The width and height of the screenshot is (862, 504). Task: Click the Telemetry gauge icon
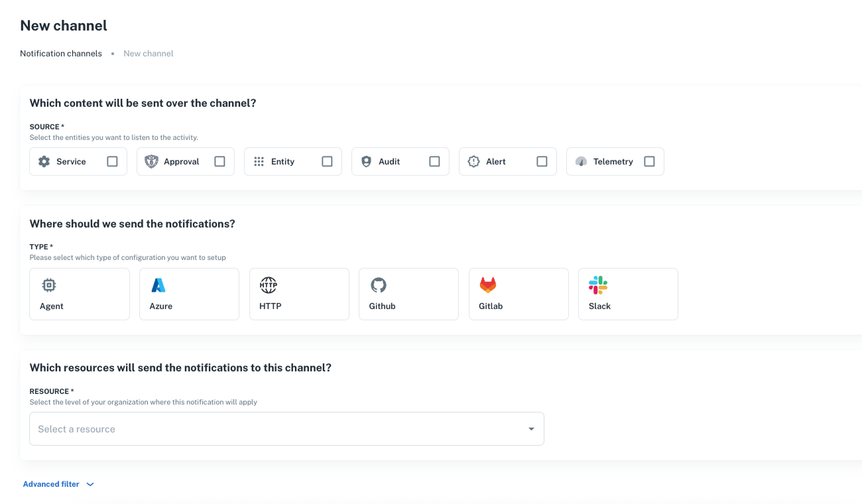coord(581,161)
